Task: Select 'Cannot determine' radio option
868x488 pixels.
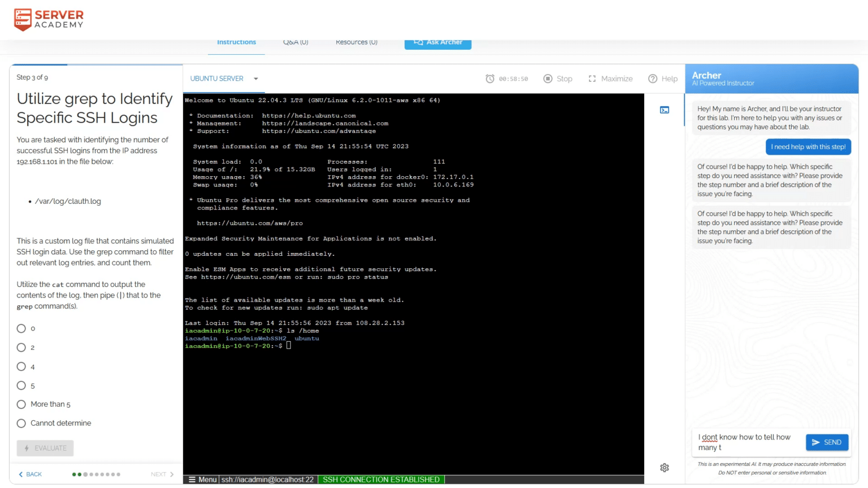Action: click(x=21, y=423)
